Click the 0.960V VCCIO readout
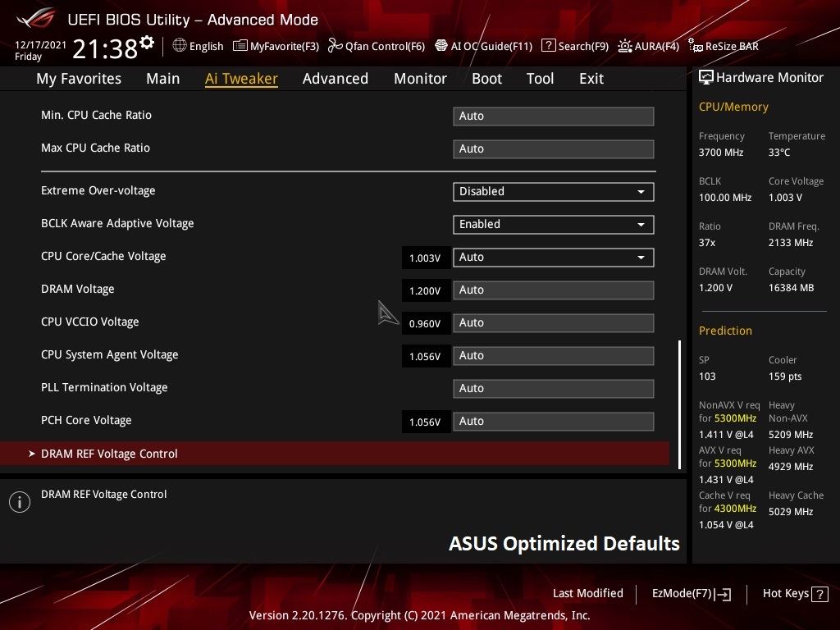The image size is (840, 630). [426, 323]
